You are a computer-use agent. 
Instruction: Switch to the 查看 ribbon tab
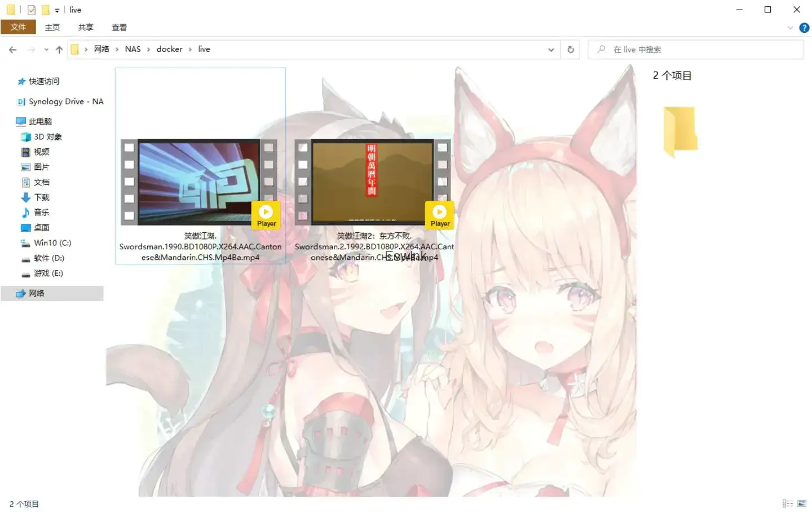[119, 27]
